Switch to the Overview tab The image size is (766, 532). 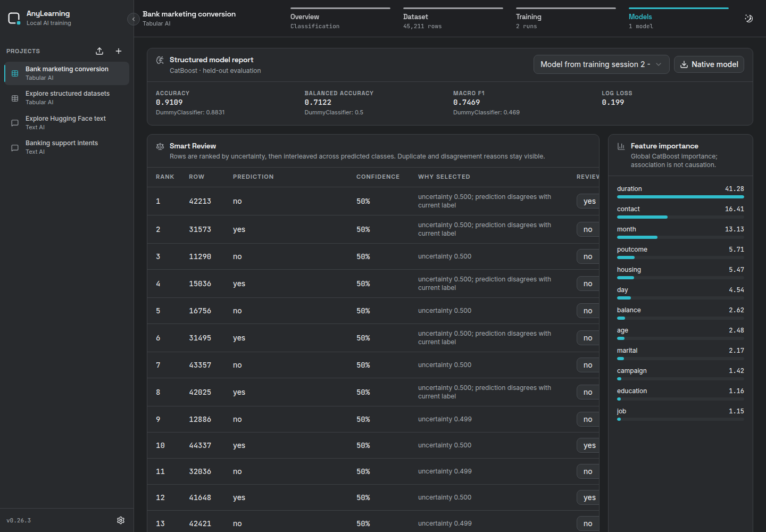[x=340, y=19]
